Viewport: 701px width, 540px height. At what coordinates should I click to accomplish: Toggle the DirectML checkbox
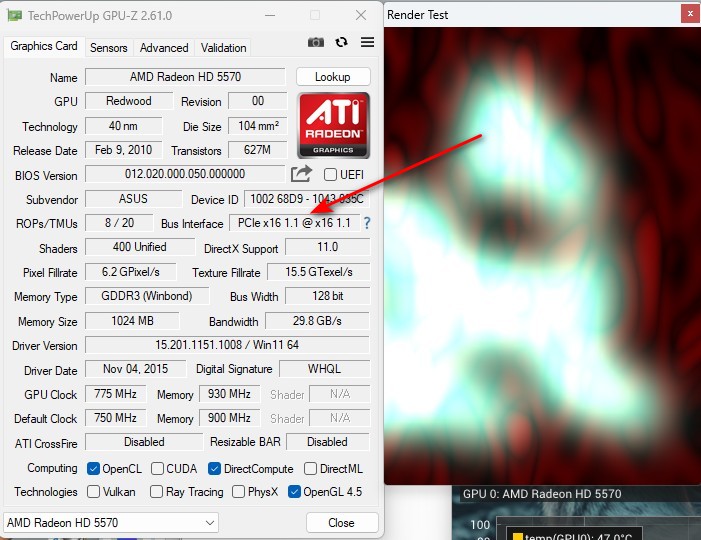pyautogui.click(x=310, y=468)
